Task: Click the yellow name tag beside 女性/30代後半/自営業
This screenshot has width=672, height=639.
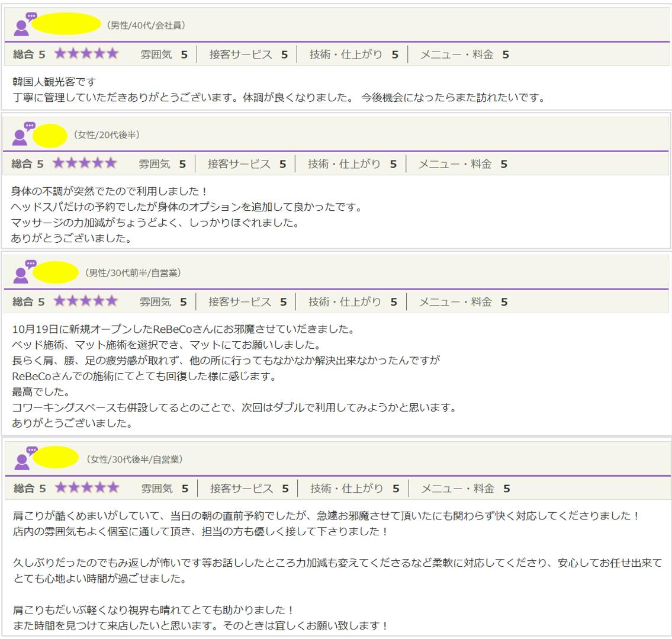Action: click(x=56, y=458)
